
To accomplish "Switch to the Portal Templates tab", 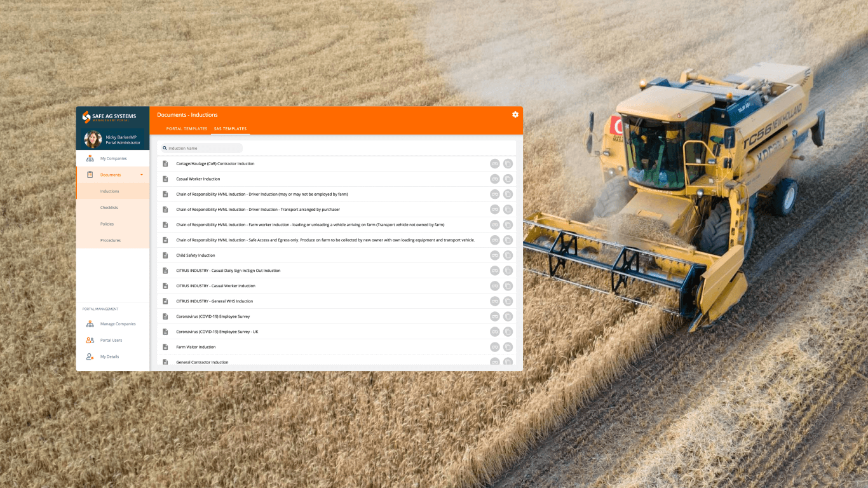I will tap(186, 128).
